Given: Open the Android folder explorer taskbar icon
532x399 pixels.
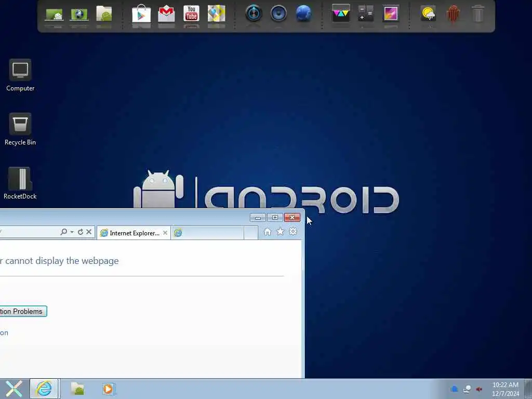Looking at the screenshot, I should tap(78, 389).
